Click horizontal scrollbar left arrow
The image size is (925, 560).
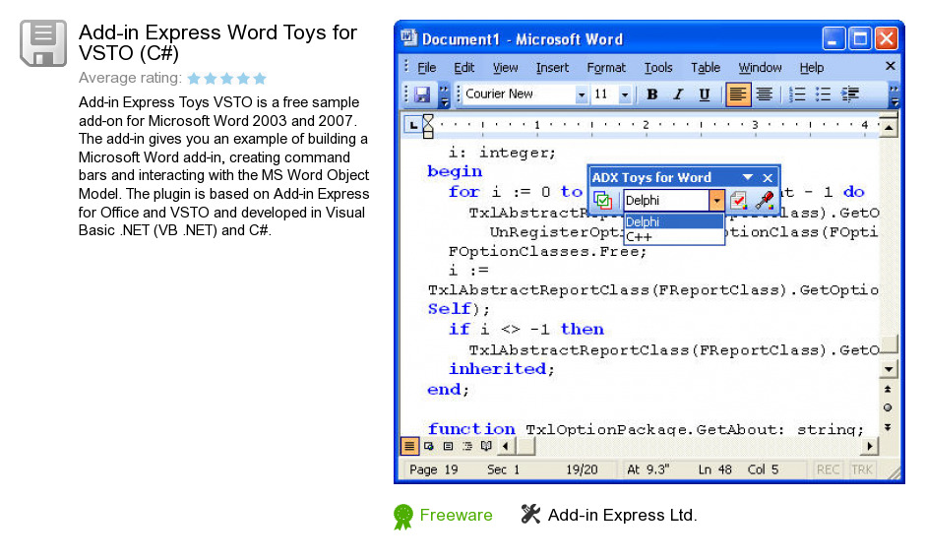506,446
